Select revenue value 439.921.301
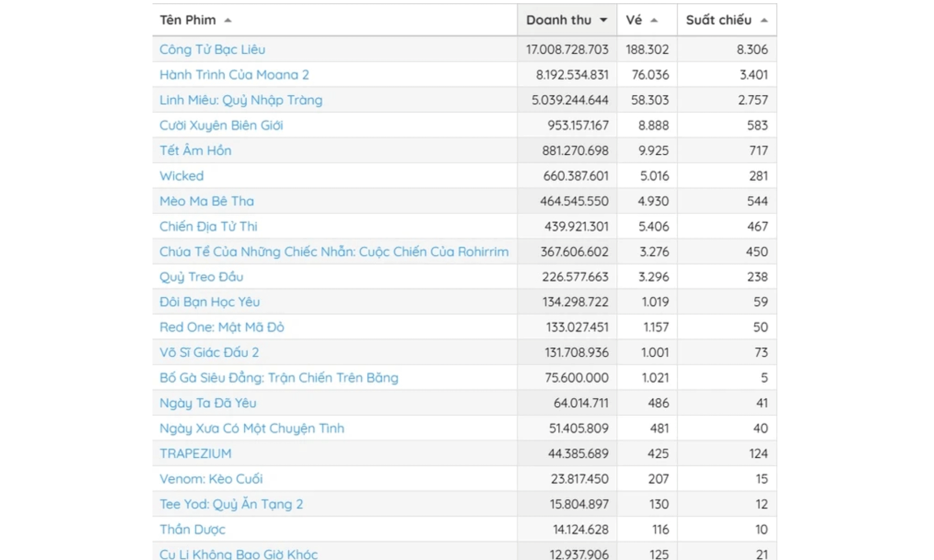This screenshot has width=934, height=560. 577,227
